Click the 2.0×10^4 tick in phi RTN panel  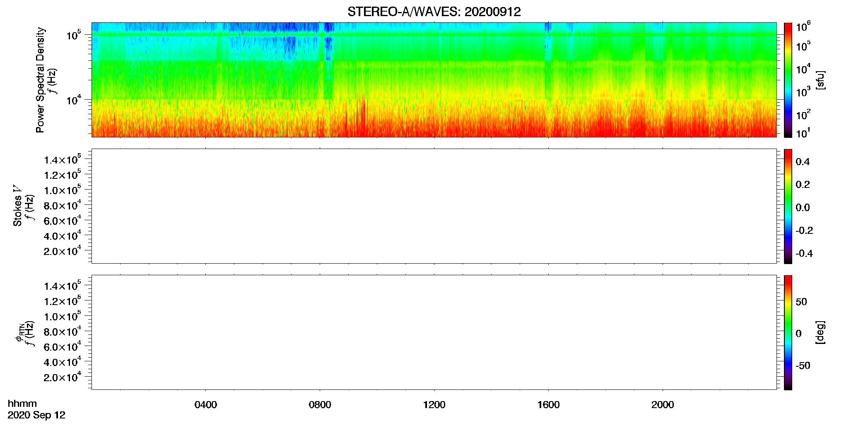[x=63, y=377]
